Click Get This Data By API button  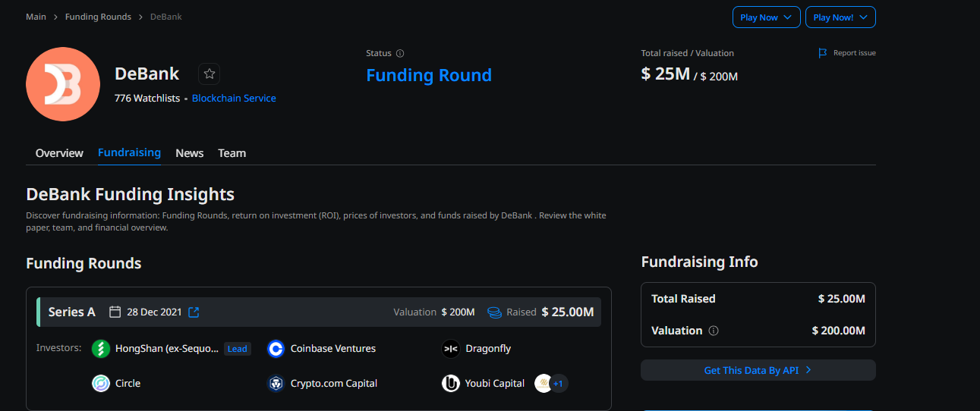tap(758, 370)
